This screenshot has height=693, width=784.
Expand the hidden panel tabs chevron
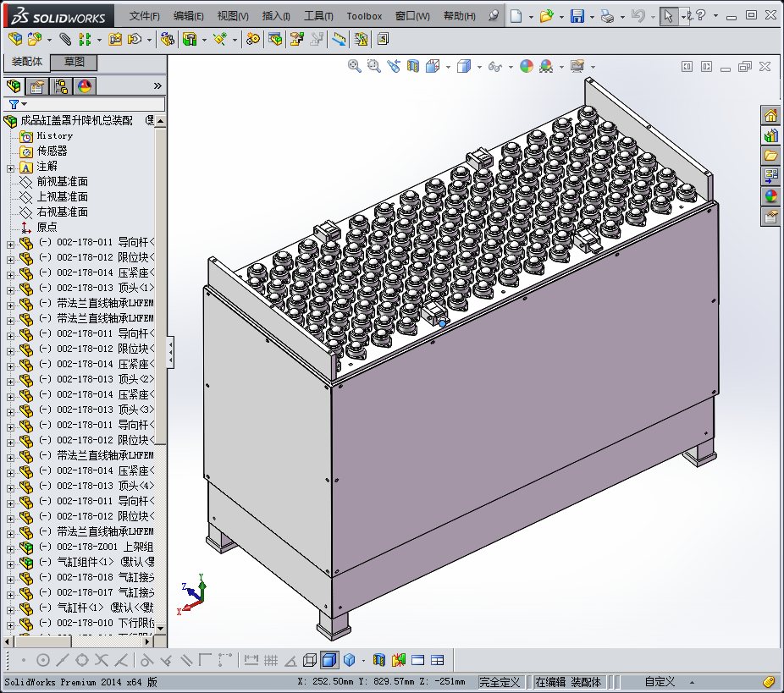tap(157, 86)
